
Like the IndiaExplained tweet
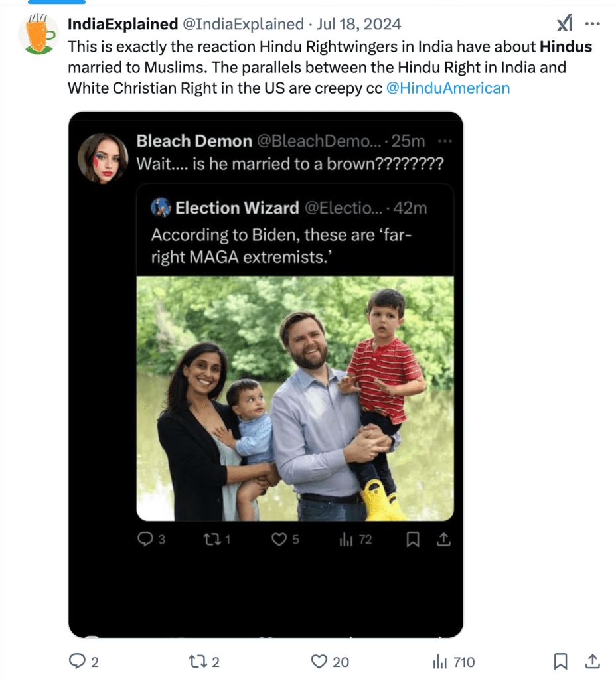pos(320,661)
